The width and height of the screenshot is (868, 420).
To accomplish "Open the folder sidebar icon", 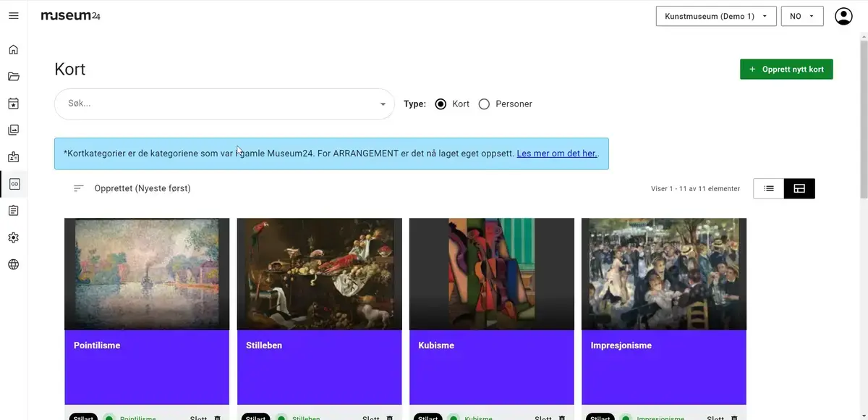I will [13, 77].
